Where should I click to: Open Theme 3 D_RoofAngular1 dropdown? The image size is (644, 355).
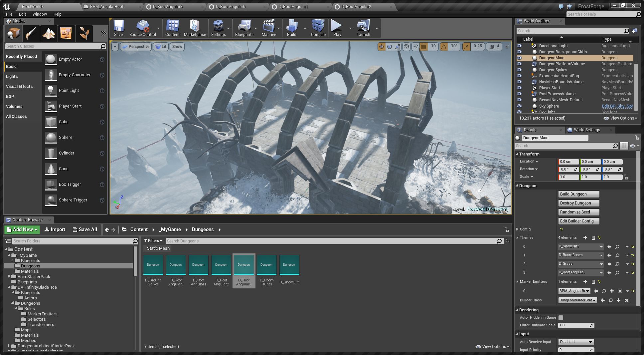tap(581, 273)
